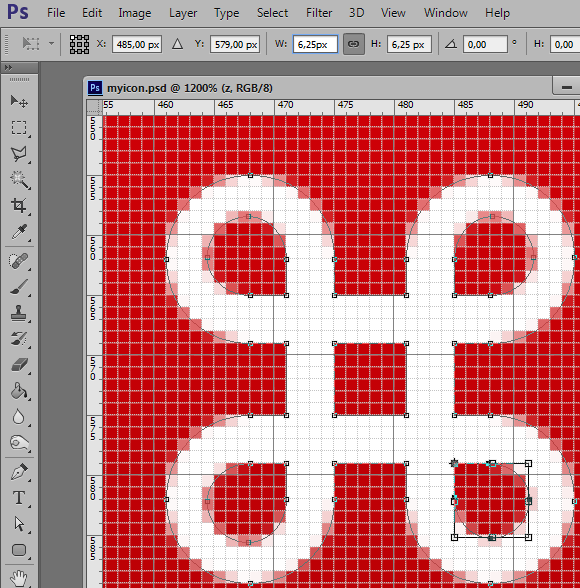Select the Magic Wand tool
This screenshot has height=588, width=580.
coord(19,180)
